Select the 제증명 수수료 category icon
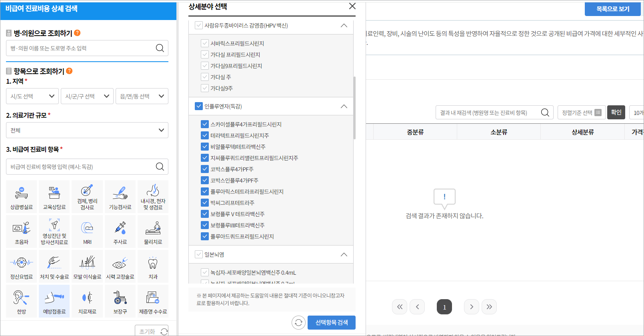 153,301
